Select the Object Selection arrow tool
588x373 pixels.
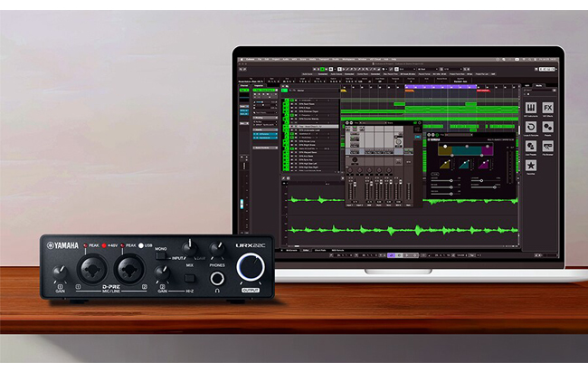[339, 69]
